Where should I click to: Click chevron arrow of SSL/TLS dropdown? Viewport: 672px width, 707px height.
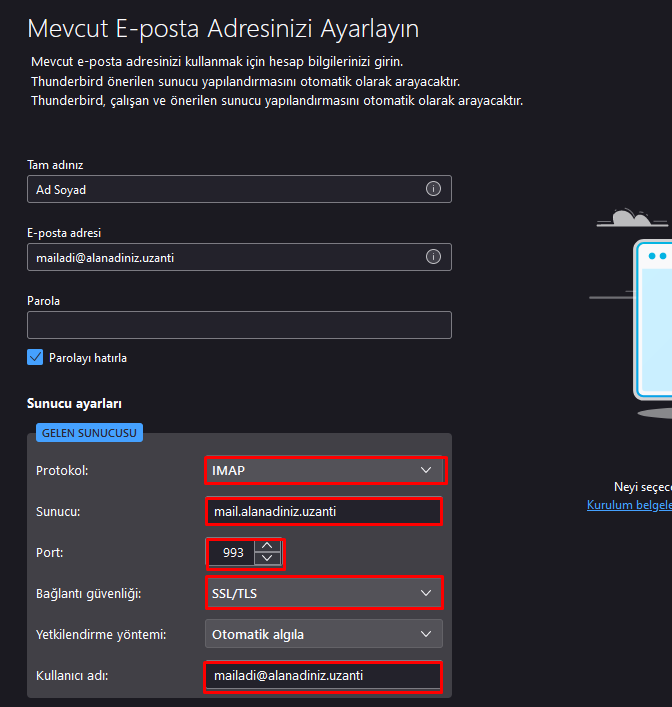(x=426, y=593)
